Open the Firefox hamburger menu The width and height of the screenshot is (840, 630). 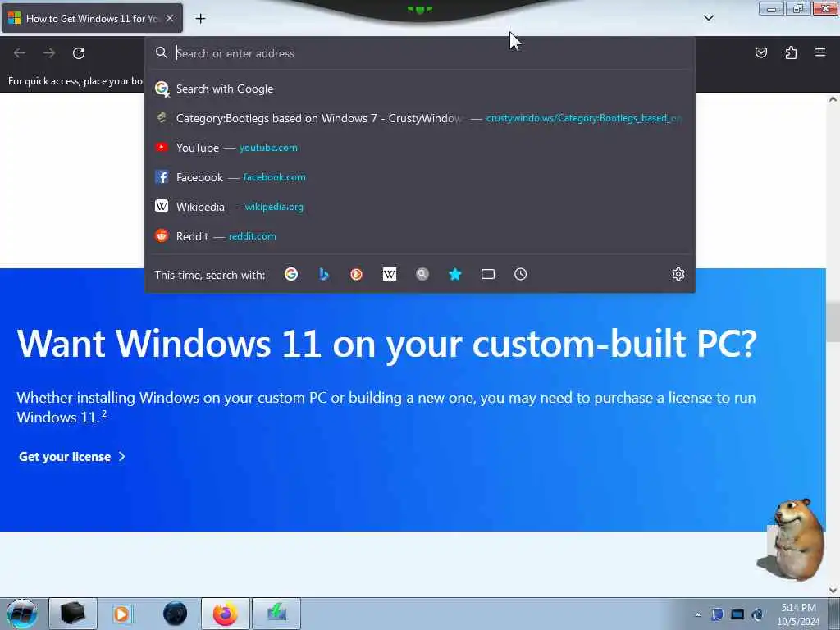(820, 52)
